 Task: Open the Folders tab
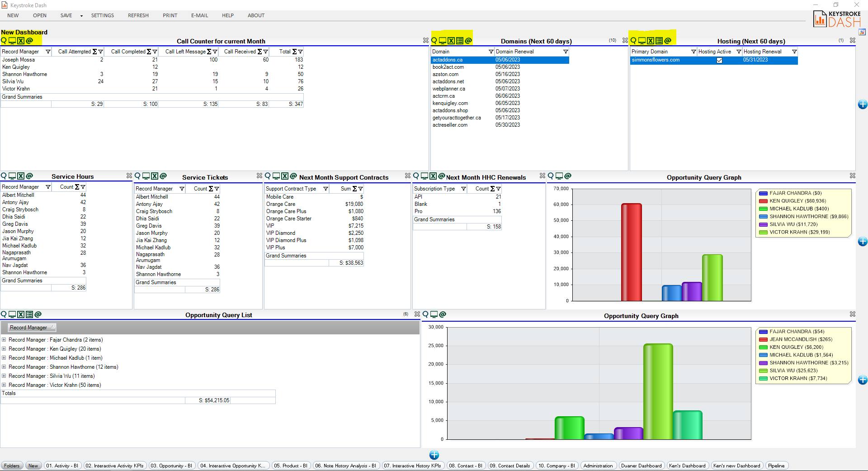[x=12, y=466]
